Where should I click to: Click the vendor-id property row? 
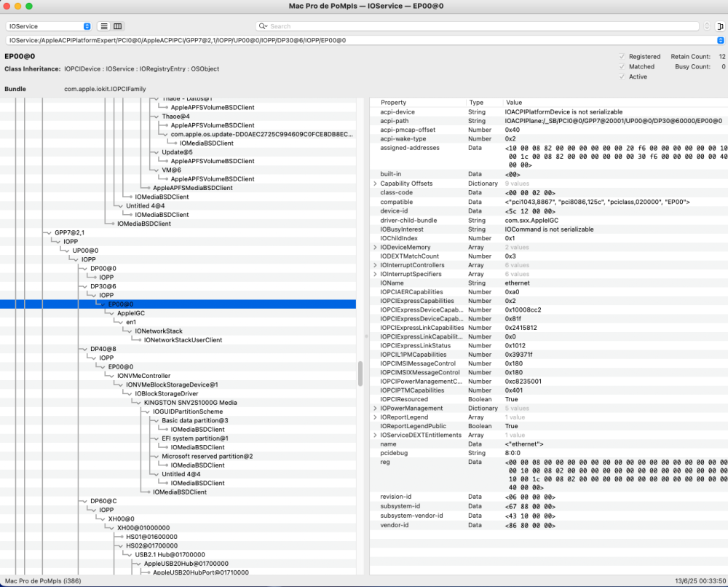pyautogui.click(x=549, y=525)
